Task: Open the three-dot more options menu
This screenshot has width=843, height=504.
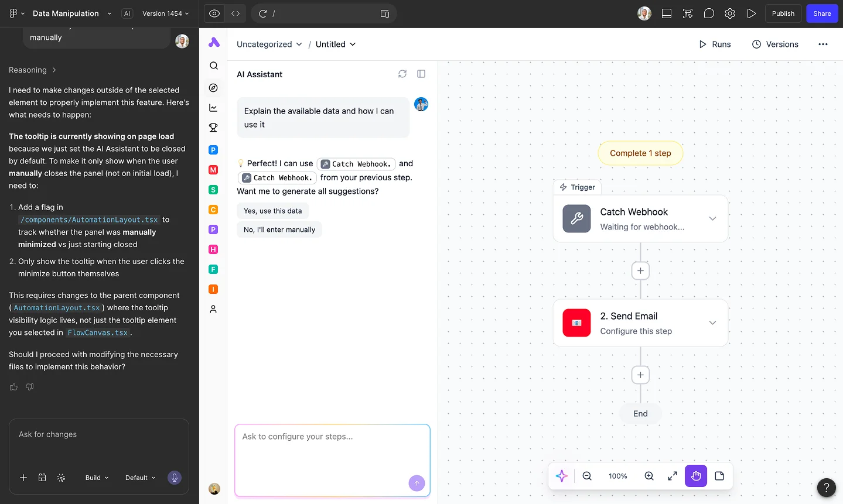Action: pyautogui.click(x=823, y=44)
